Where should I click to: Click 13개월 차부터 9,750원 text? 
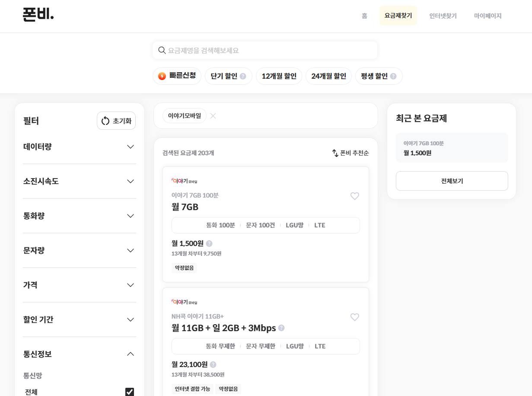point(196,254)
